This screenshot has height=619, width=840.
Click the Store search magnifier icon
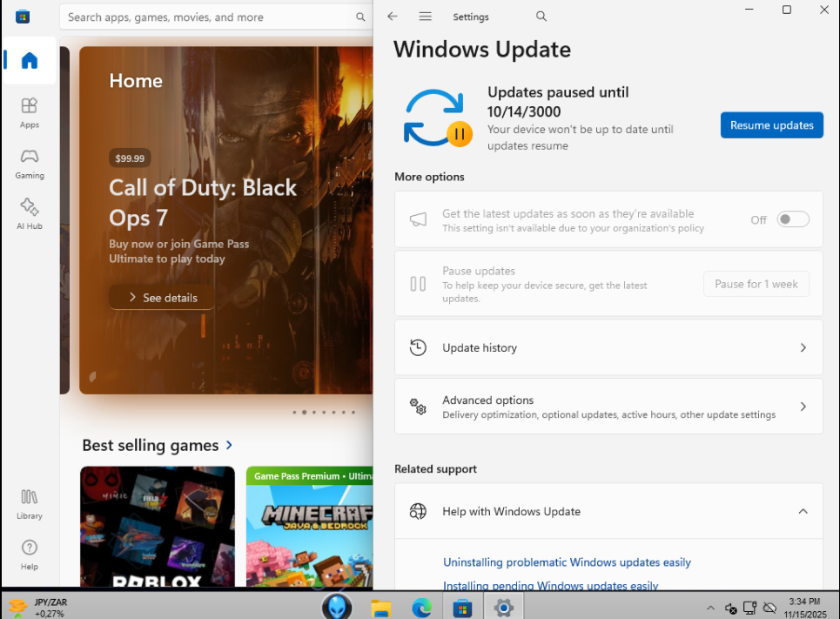(x=360, y=17)
